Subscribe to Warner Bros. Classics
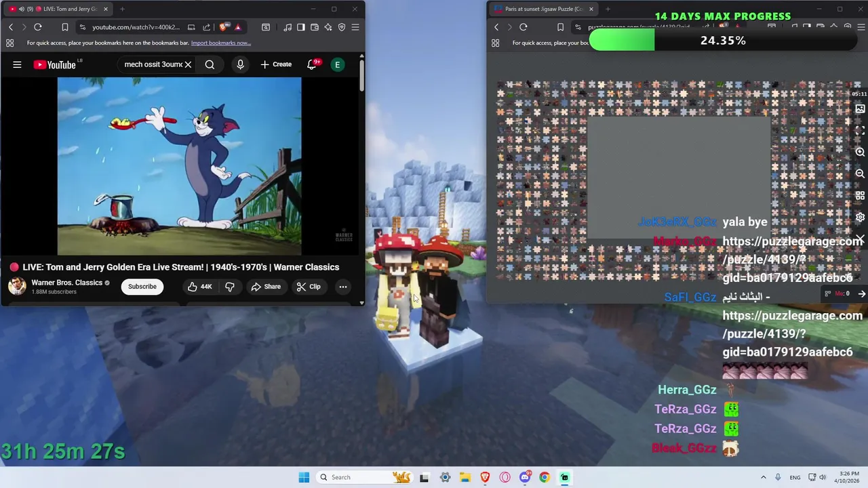Image resolution: width=868 pixels, height=488 pixels. pyautogui.click(x=142, y=287)
